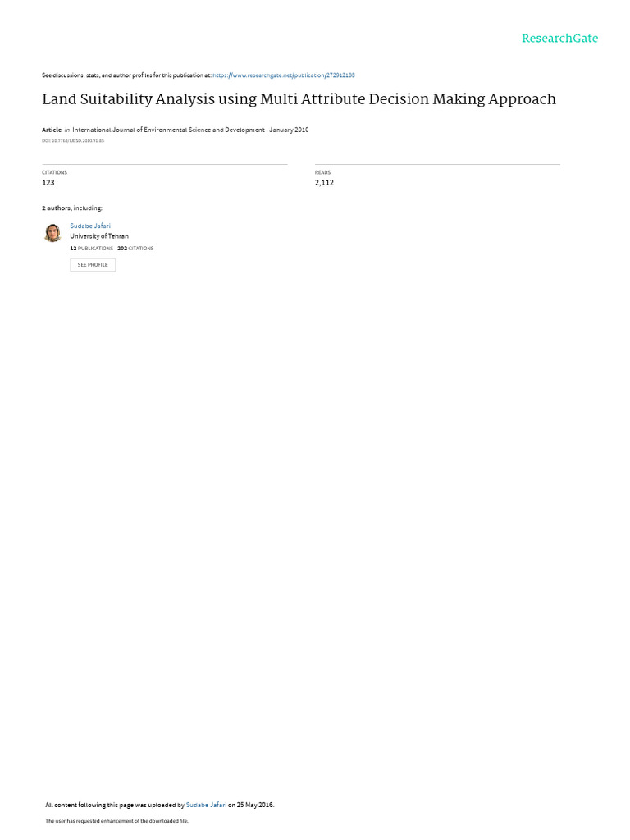This screenshot has height=840, width=630.
Task: Click the '2 authors, including' text
Action: point(72,208)
